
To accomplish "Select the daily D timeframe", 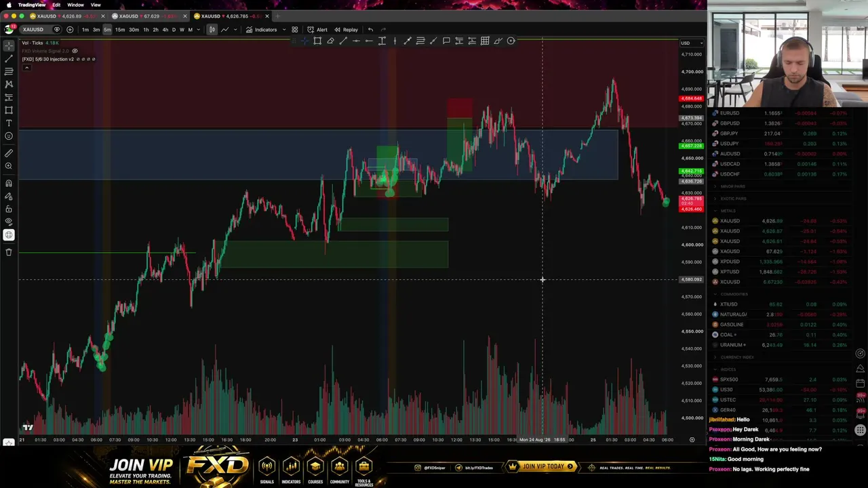I will [x=174, y=30].
